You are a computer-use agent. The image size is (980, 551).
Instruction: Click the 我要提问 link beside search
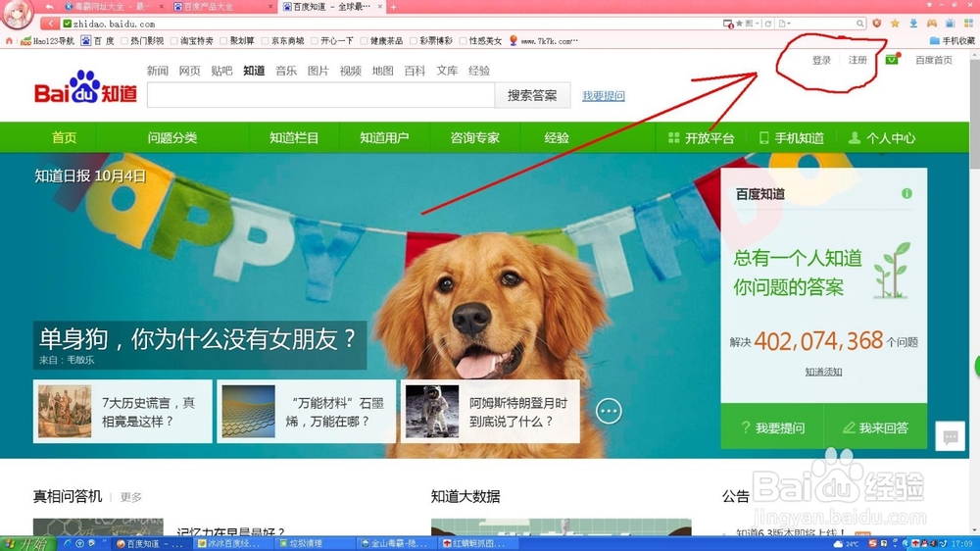click(604, 96)
